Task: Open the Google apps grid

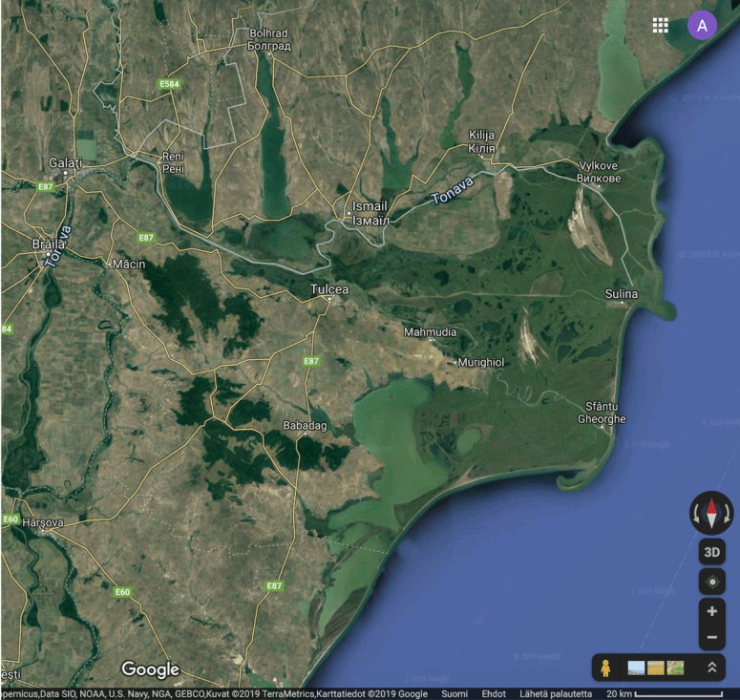Action: tap(660, 26)
